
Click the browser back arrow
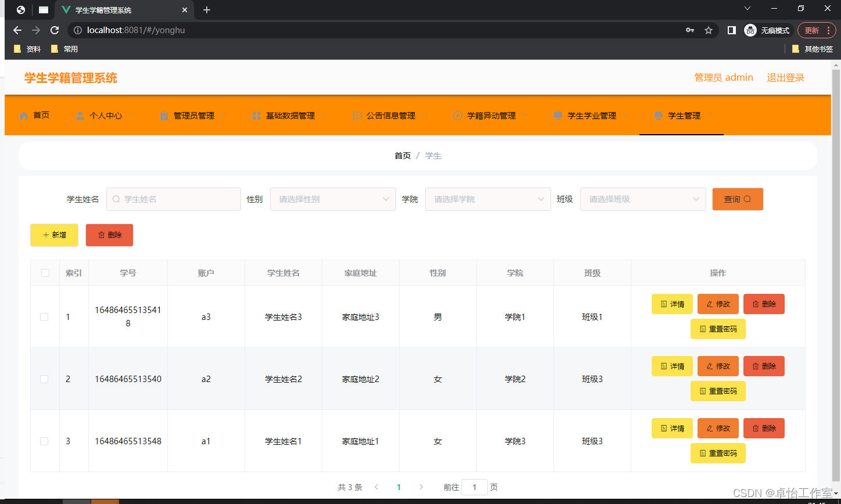[17, 30]
